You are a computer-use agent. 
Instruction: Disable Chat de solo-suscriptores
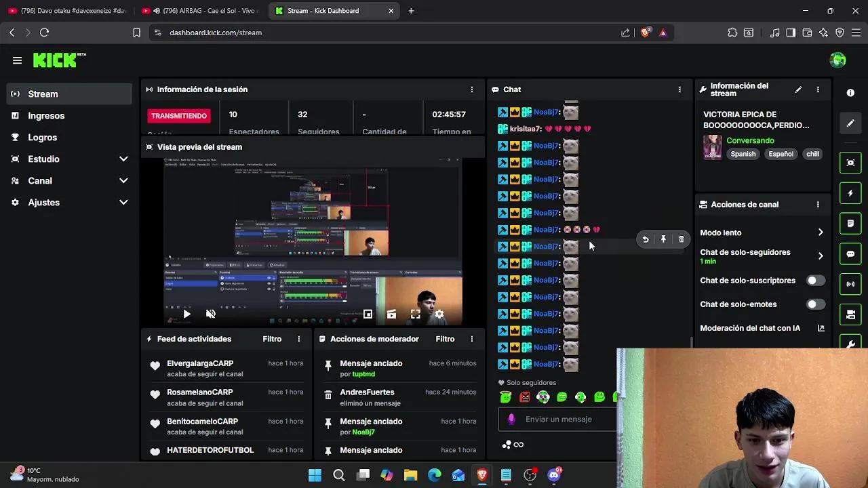816,280
